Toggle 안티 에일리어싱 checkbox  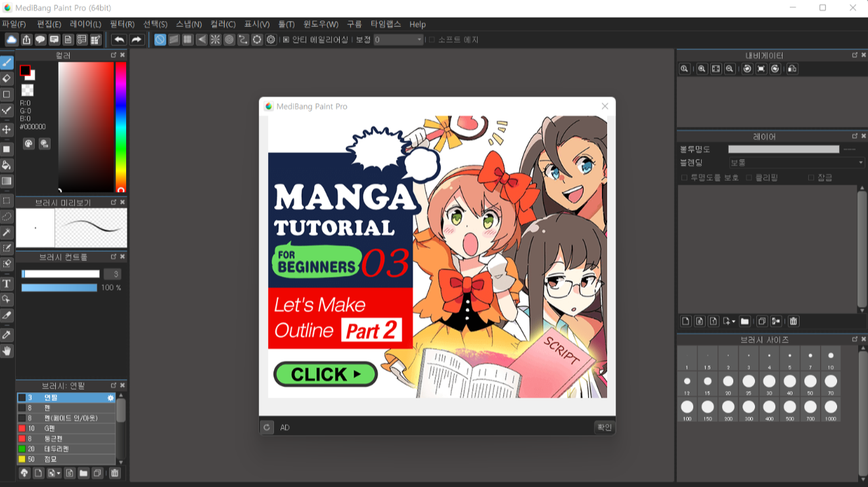[x=286, y=40]
